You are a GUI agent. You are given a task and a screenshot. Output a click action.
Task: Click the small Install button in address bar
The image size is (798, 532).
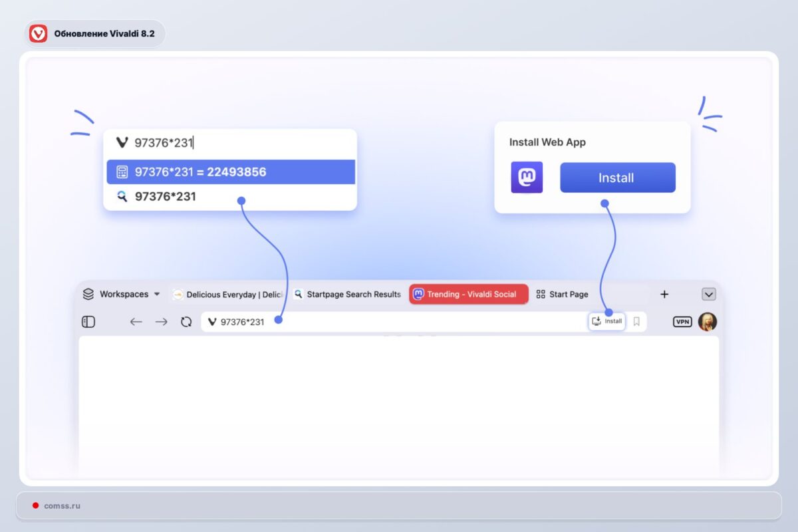606,321
